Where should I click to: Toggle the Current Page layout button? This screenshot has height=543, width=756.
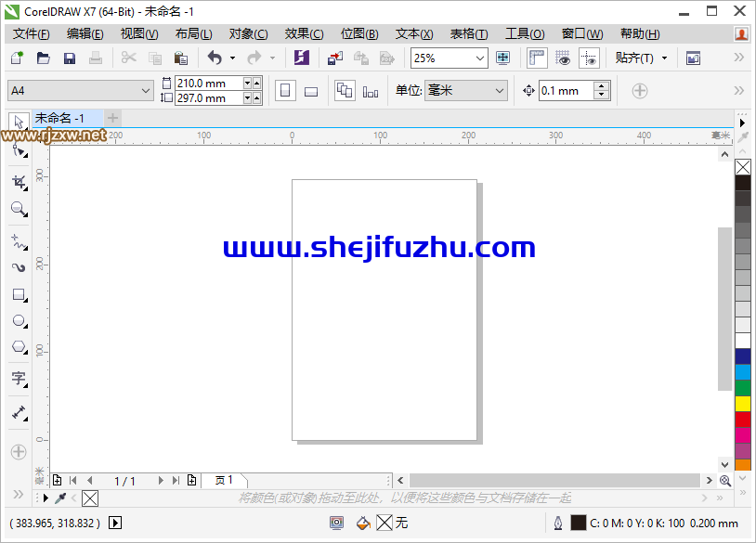(x=371, y=91)
